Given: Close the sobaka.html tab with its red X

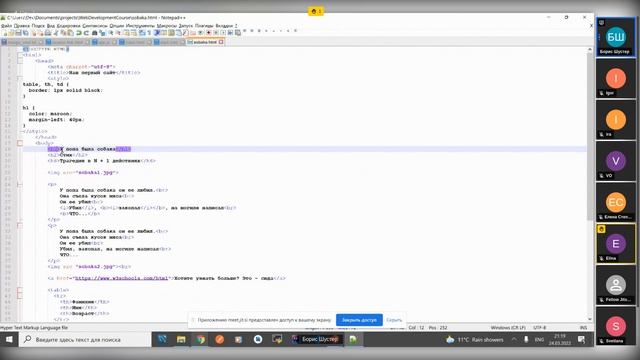Looking at the screenshot, I should 221,42.
